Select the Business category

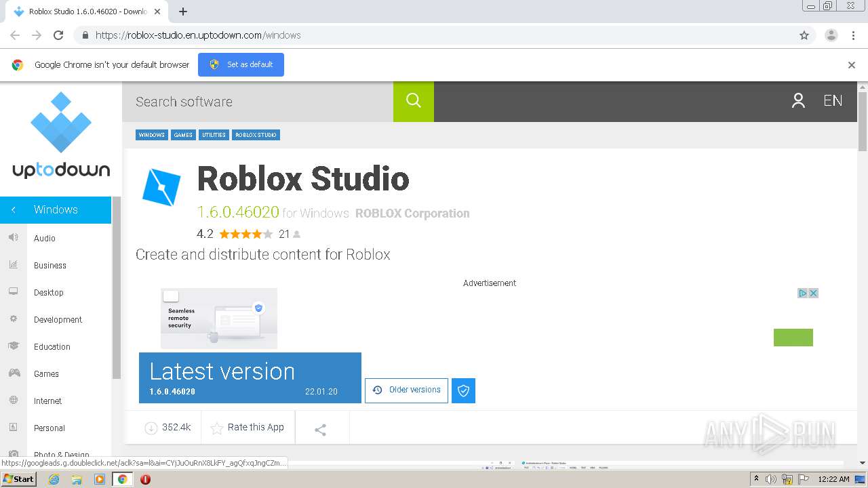point(50,265)
